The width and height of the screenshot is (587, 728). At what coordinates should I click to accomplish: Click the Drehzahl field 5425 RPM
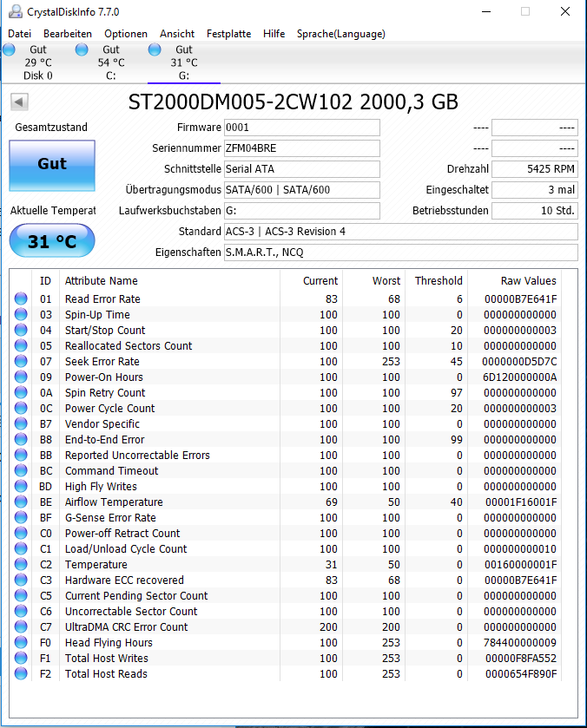coord(535,169)
